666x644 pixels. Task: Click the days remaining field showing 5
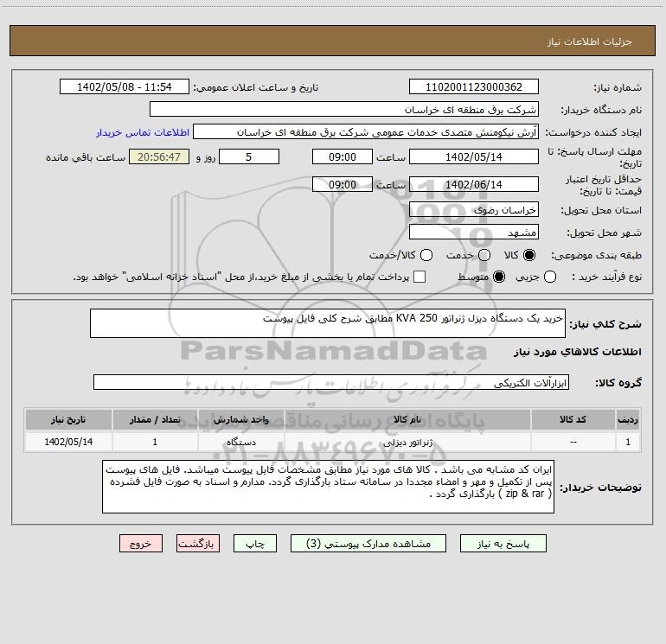[x=249, y=156]
